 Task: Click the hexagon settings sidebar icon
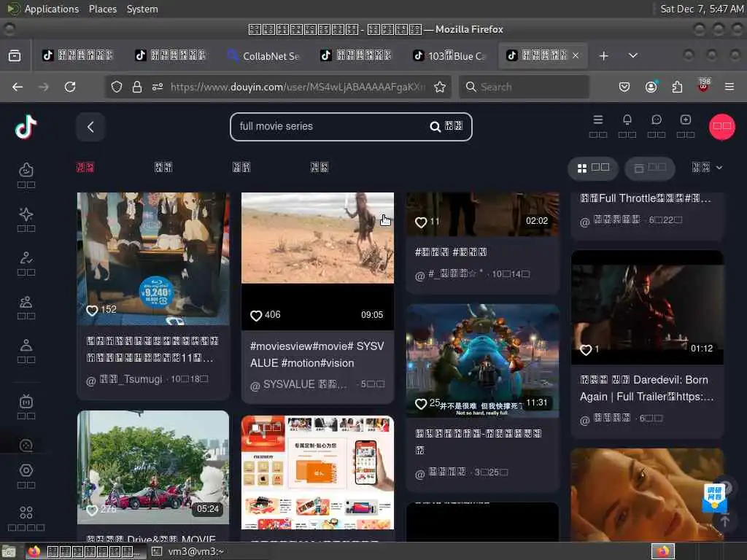(26, 470)
